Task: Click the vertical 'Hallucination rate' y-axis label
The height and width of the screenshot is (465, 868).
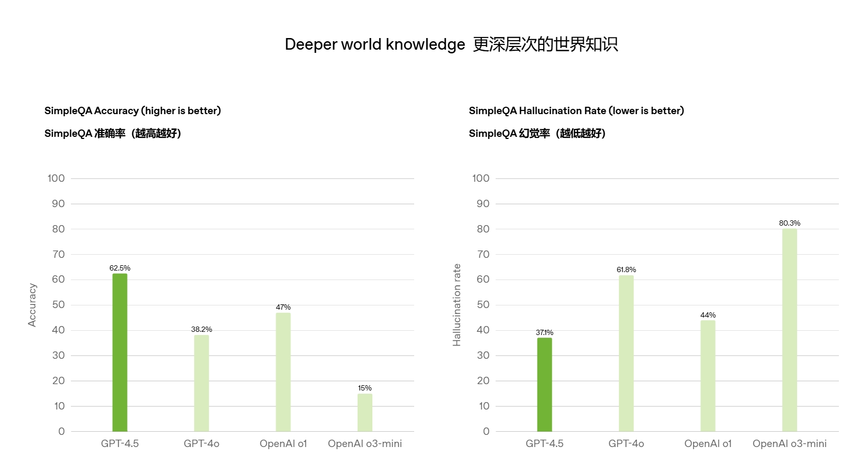Action: coord(457,305)
